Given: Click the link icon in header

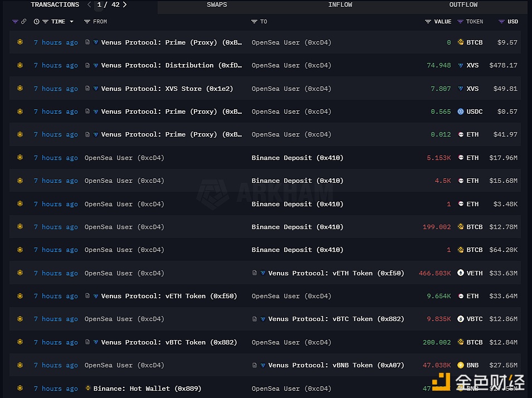Looking at the screenshot, I should click(x=23, y=21).
